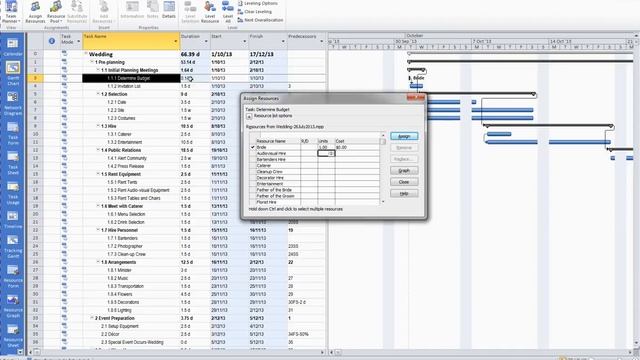This screenshot has height=360, width=640.
Task: Select task 2.3 Special Event Occurs-Wedding
Action: 132,342
